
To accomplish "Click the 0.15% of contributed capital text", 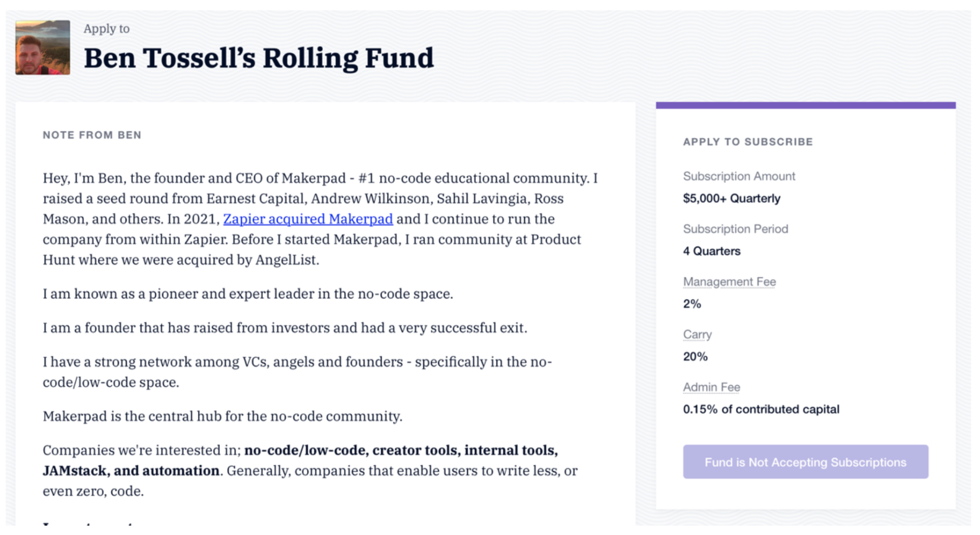I will [x=761, y=409].
